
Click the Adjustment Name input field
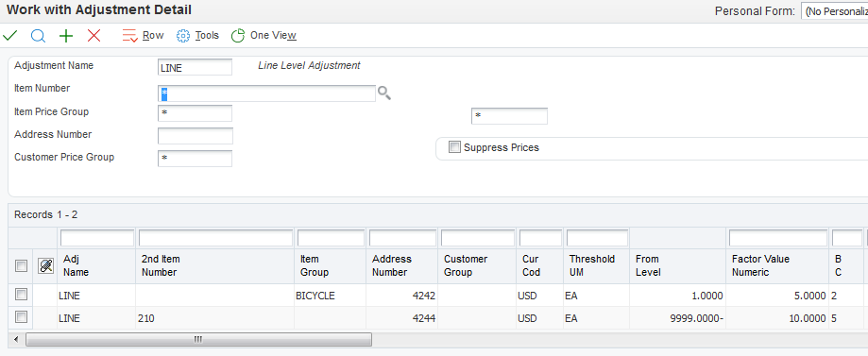click(195, 68)
